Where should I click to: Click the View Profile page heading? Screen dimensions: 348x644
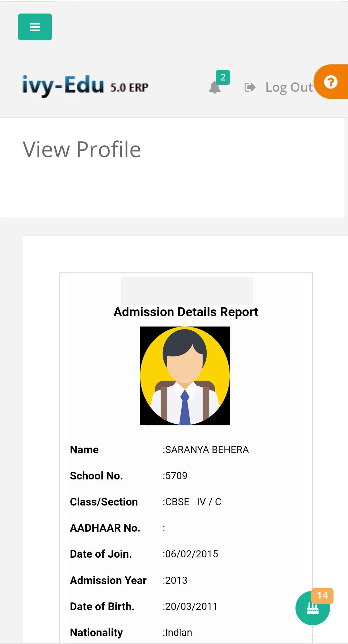[82, 149]
